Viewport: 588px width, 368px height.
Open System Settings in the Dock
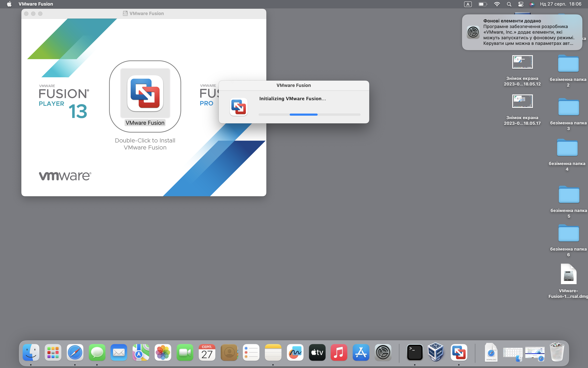[x=383, y=352]
